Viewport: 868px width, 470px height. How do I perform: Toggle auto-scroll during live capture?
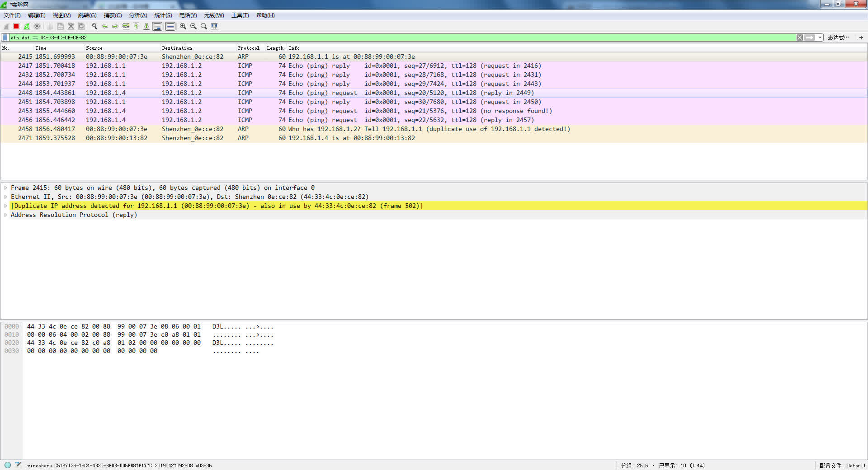click(157, 26)
